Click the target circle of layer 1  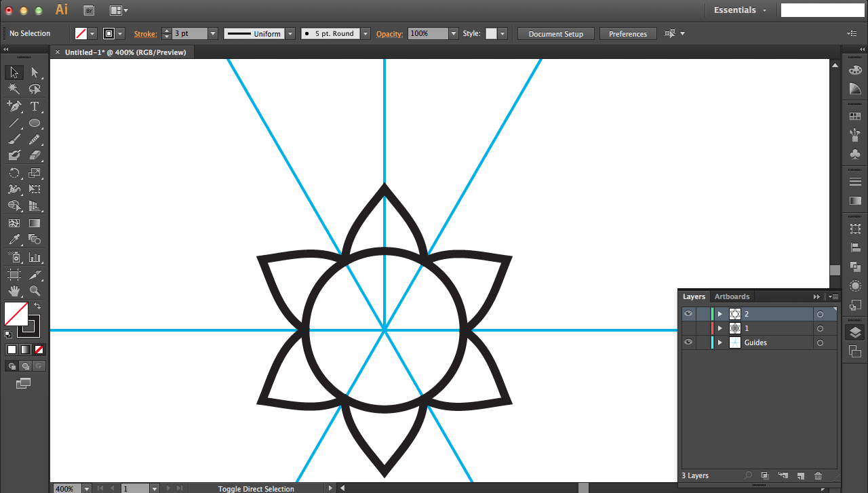(820, 328)
